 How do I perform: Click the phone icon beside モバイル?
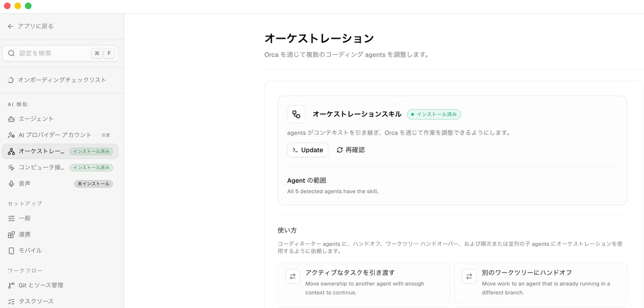click(x=11, y=250)
